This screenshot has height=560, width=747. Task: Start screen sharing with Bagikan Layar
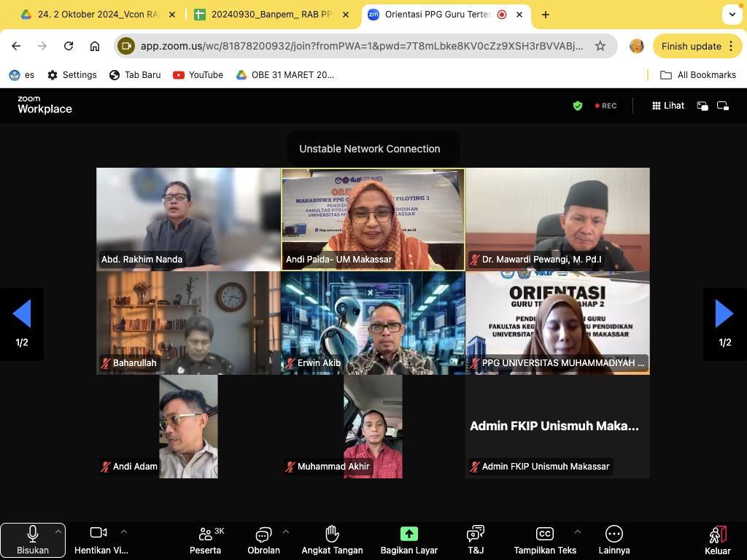[409, 540]
